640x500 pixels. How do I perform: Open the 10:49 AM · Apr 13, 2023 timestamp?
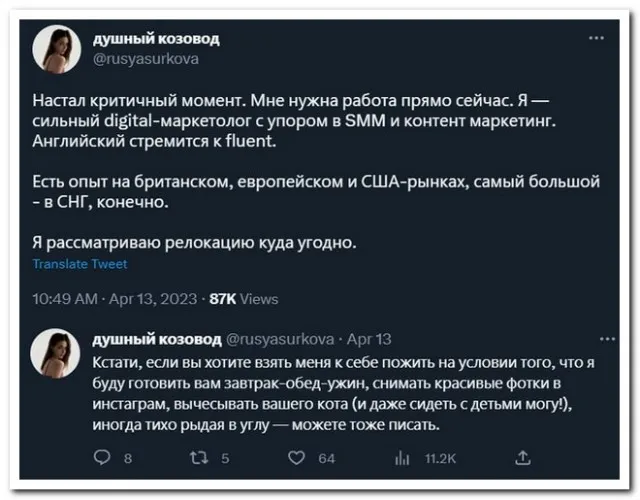coord(115,298)
